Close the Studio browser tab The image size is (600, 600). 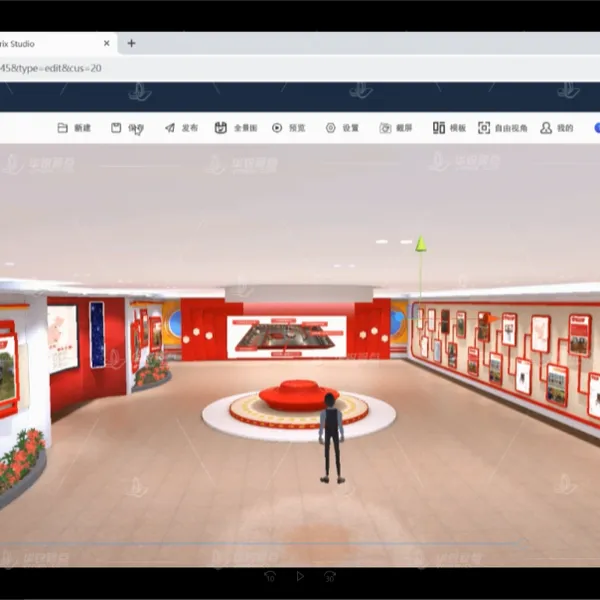click(107, 43)
